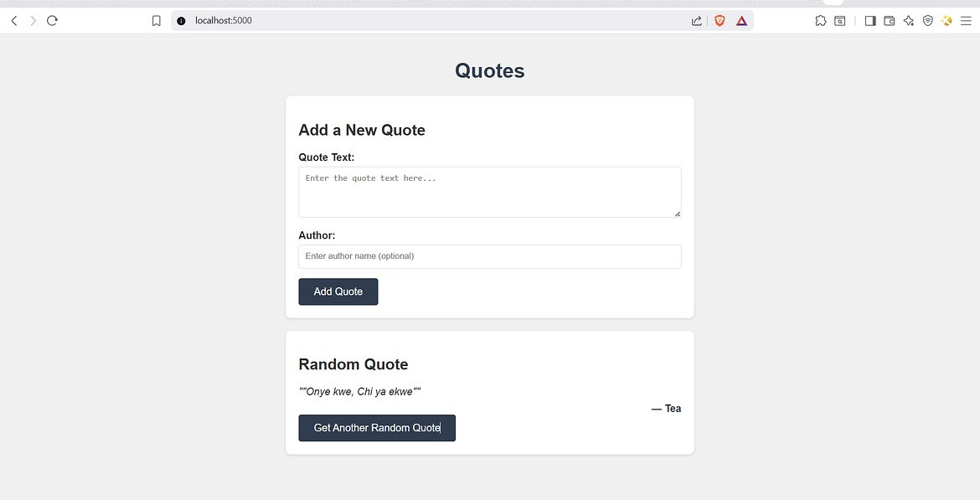
Task: Open Brave Shields lion icon
Action: coord(720,21)
